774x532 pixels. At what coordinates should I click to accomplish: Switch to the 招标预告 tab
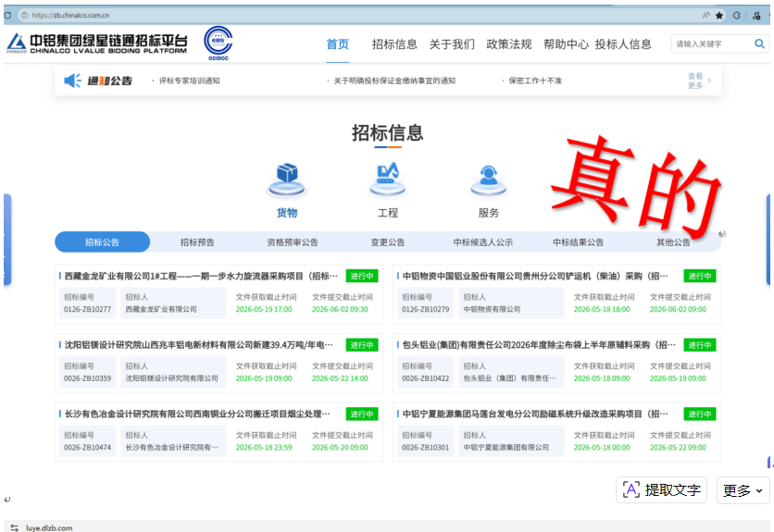tap(197, 242)
